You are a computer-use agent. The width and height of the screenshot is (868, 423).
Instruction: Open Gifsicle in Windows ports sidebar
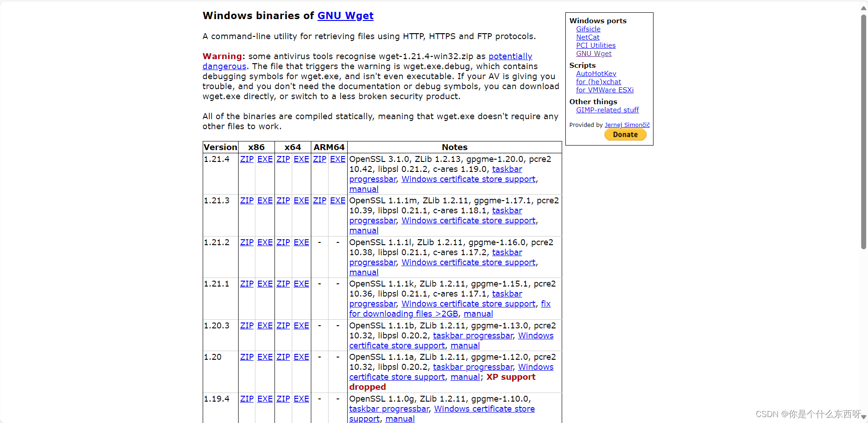588,29
